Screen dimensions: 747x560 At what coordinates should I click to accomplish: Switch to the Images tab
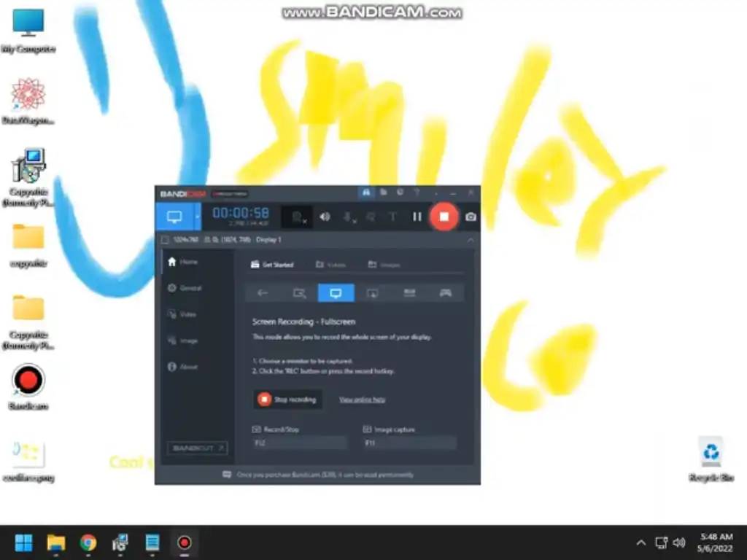[384, 264]
